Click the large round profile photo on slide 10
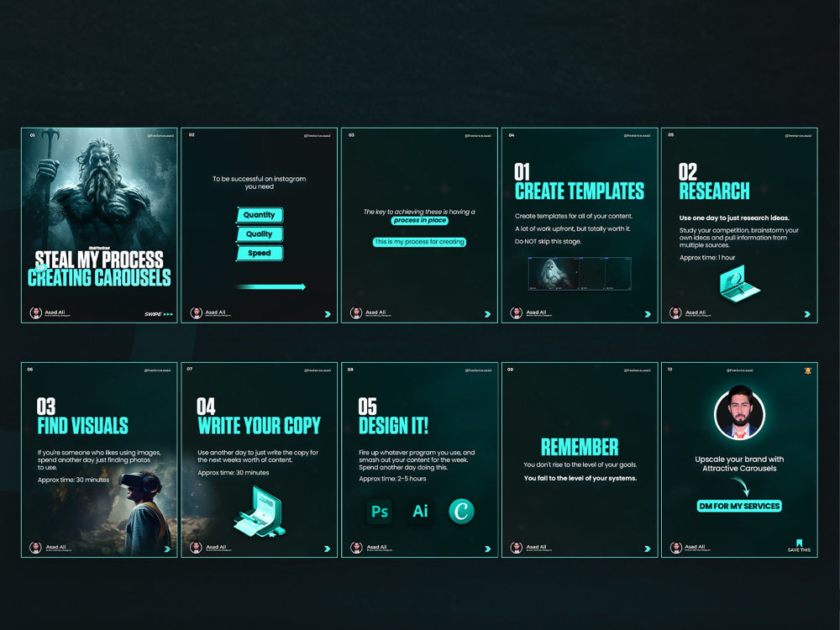840x630 pixels. pos(739,413)
